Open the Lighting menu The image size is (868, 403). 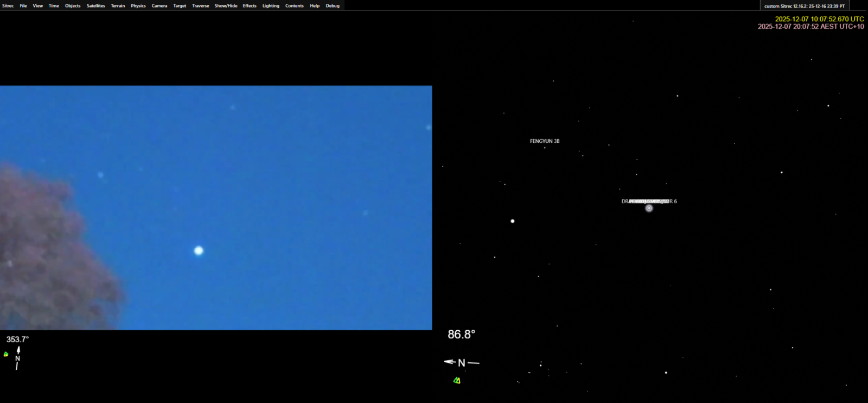click(271, 6)
